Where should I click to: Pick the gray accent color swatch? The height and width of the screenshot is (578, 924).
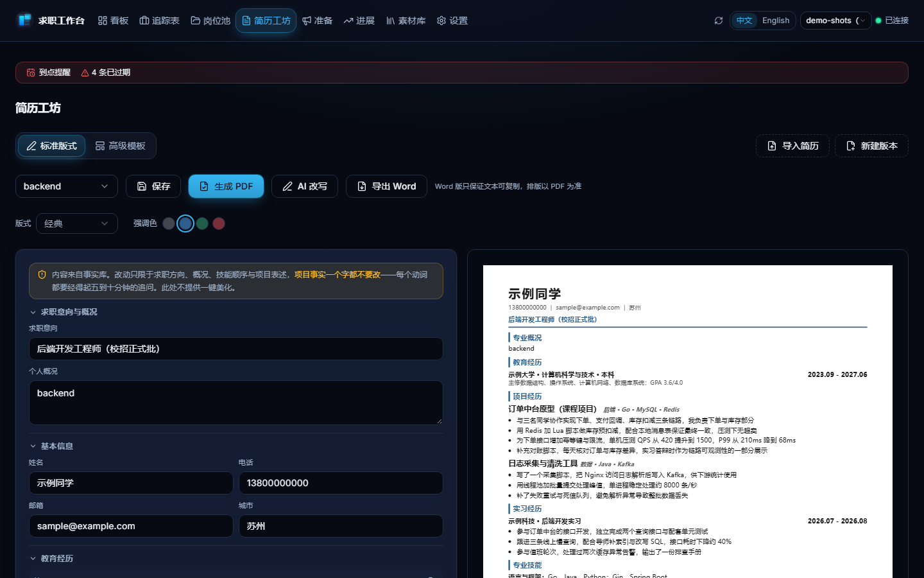pyautogui.click(x=169, y=223)
